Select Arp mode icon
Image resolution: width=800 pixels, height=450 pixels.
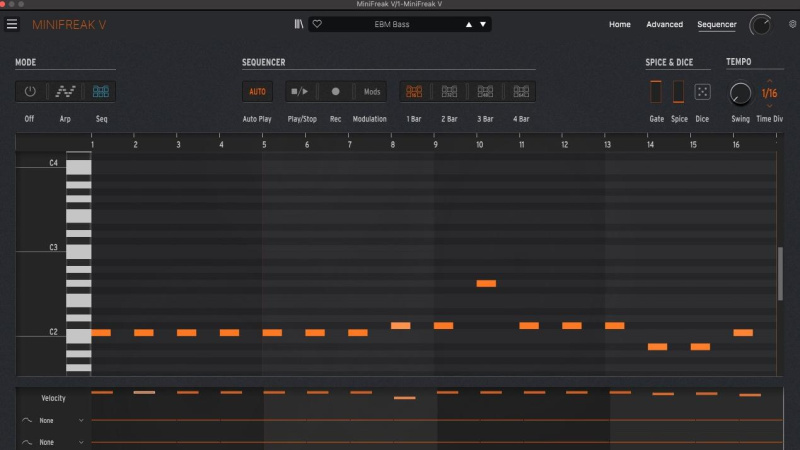click(x=65, y=91)
